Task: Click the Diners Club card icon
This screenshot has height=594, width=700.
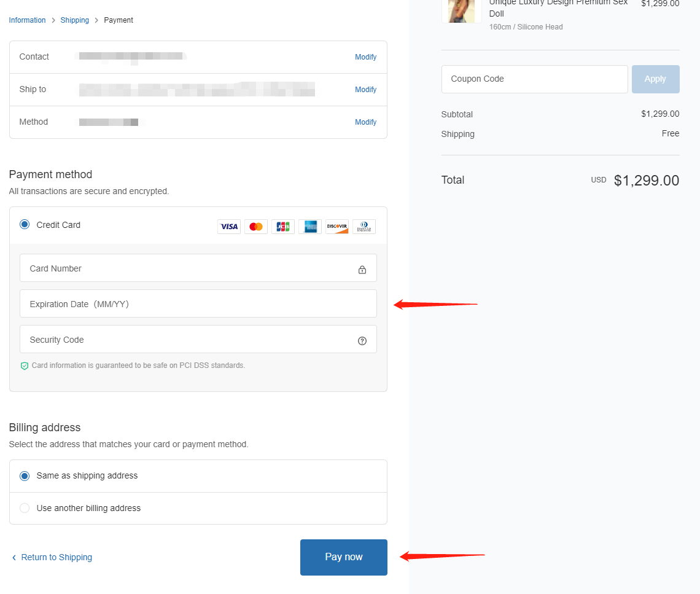Action: tap(364, 227)
